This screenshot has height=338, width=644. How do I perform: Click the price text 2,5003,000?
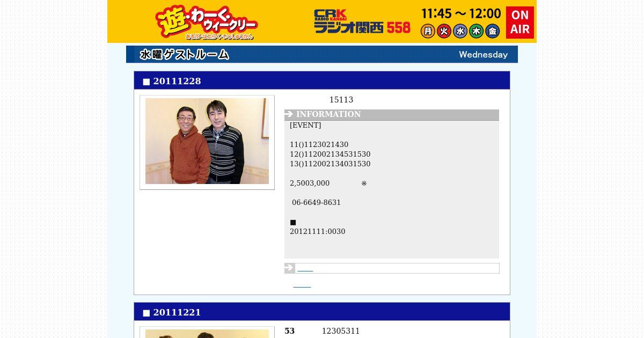pos(310,183)
